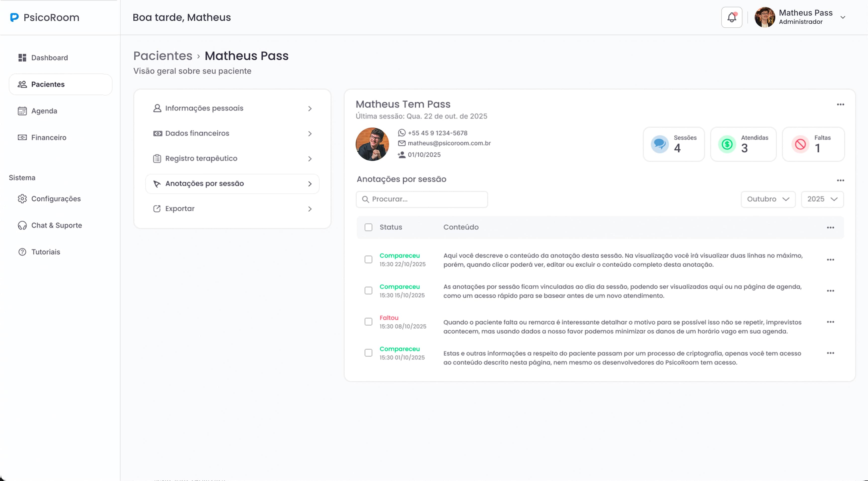
Task: Click the Faltas prohibited icon
Action: tap(800, 144)
